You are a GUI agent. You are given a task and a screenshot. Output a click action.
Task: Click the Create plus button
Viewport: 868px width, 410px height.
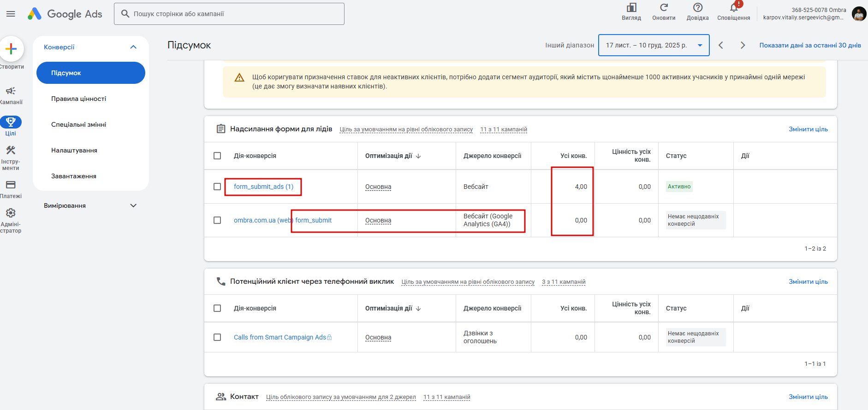11,49
